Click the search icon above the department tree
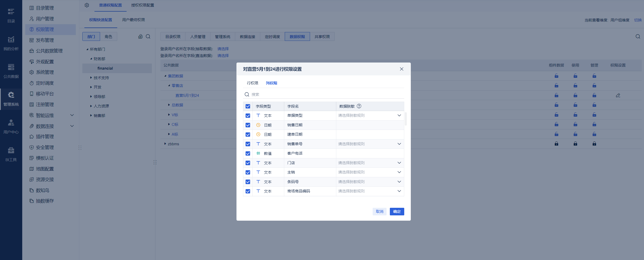 click(148, 37)
